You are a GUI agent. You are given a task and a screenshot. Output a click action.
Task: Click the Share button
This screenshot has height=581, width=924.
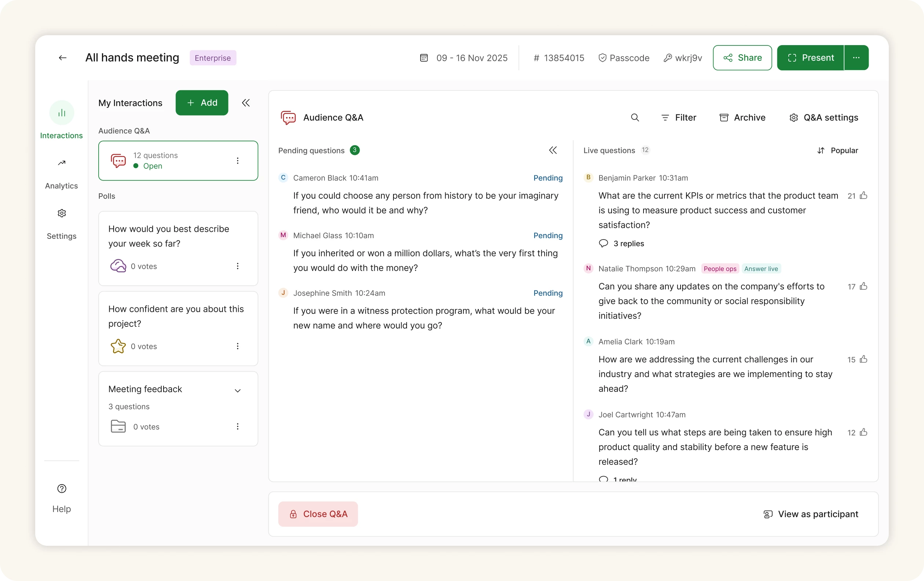(742, 58)
